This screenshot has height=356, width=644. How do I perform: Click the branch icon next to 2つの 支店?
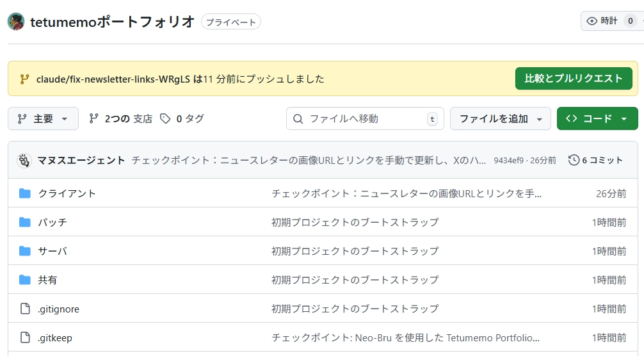coord(93,118)
